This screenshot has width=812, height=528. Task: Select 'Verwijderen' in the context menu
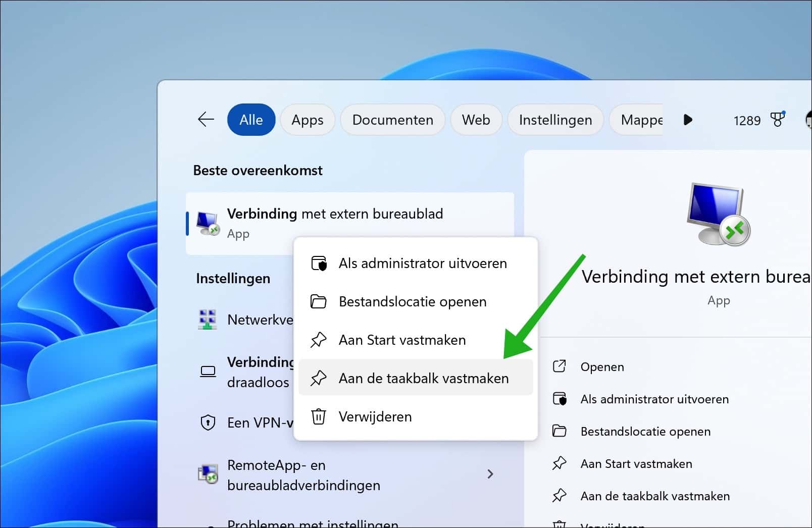click(375, 416)
